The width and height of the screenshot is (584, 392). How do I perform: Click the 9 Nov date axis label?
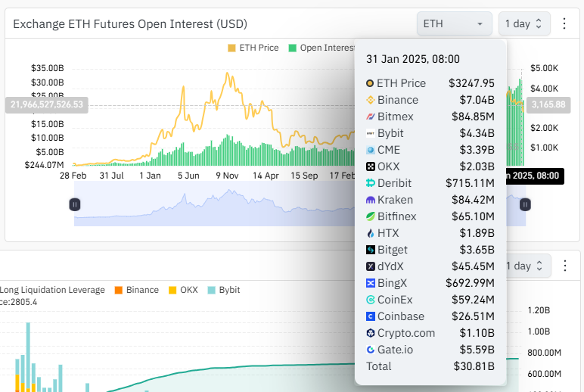click(226, 175)
